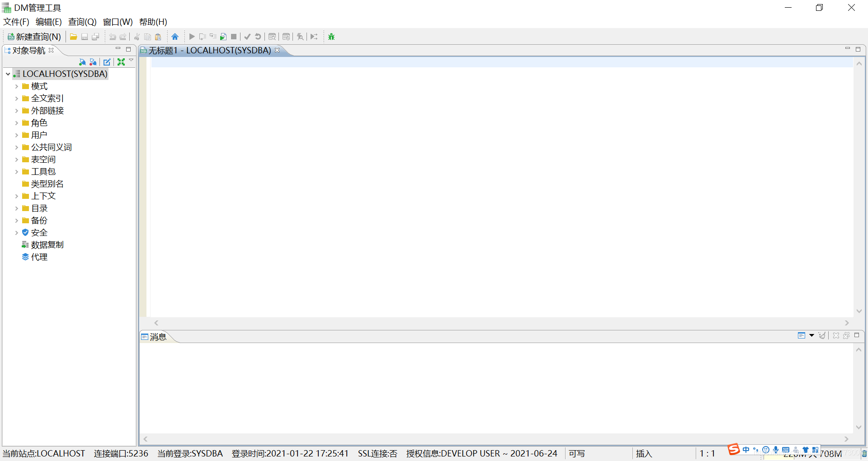Maximize the 消息 panel
This screenshot has height=461, width=868.
(857, 335)
